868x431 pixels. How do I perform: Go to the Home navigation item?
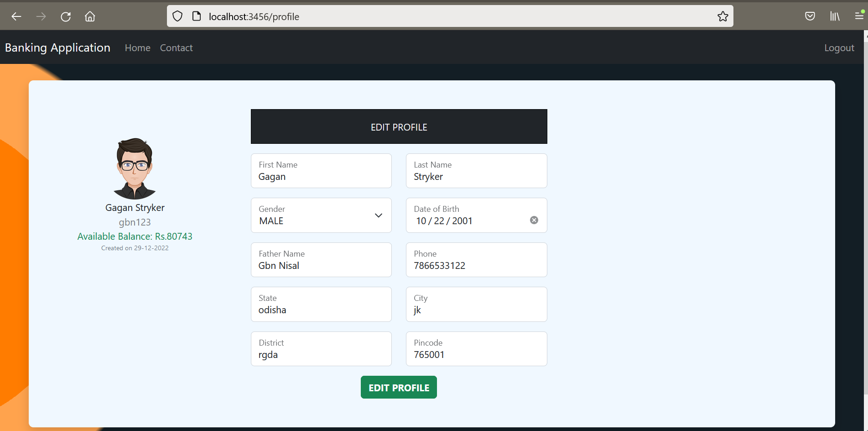(137, 47)
